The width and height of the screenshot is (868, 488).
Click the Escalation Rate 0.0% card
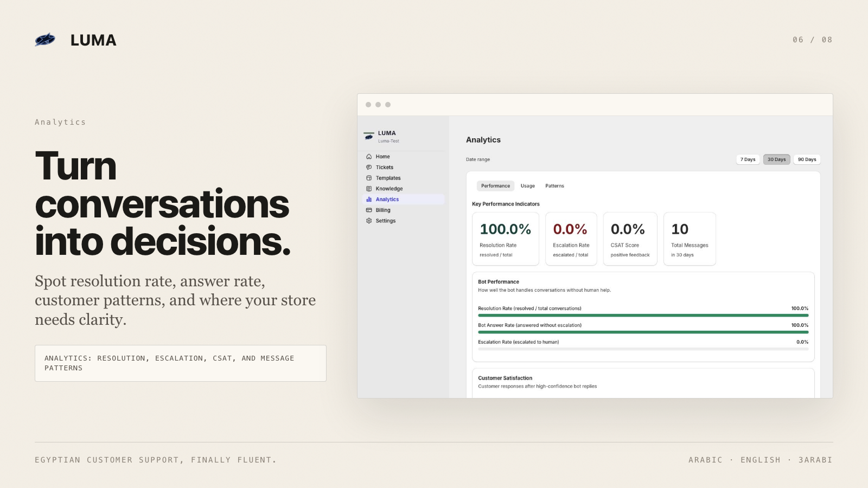[x=571, y=239]
